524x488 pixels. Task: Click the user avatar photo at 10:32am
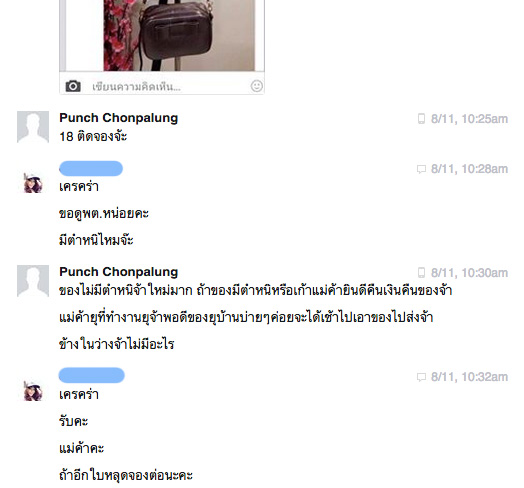[x=33, y=391]
